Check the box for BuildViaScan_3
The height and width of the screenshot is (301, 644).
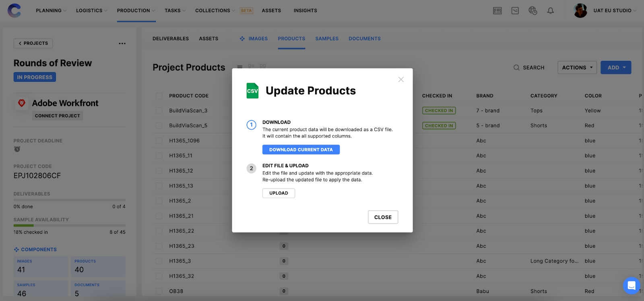(159, 111)
